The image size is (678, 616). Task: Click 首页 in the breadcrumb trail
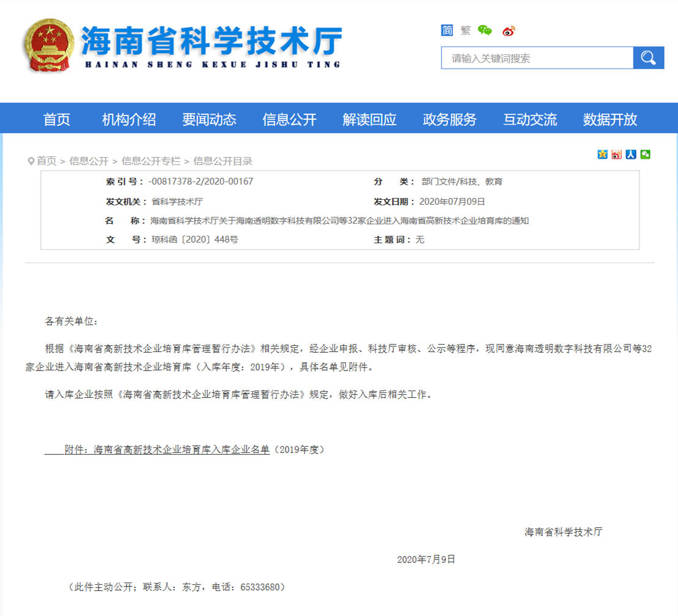click(x=46, y=161)
